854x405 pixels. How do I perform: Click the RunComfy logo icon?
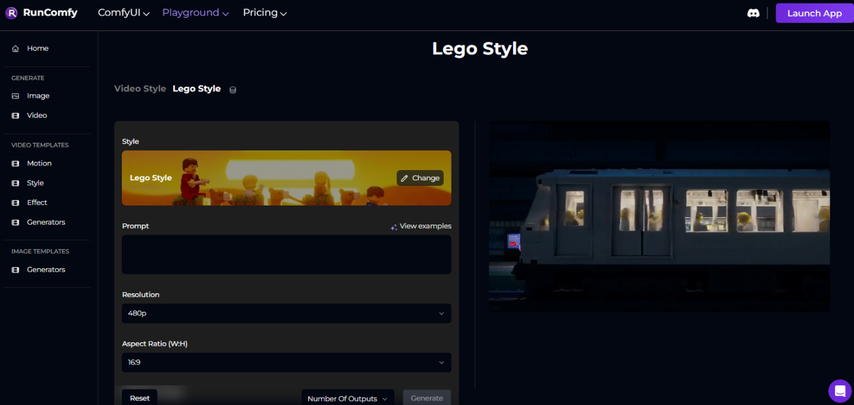click(x=11, y=13)
